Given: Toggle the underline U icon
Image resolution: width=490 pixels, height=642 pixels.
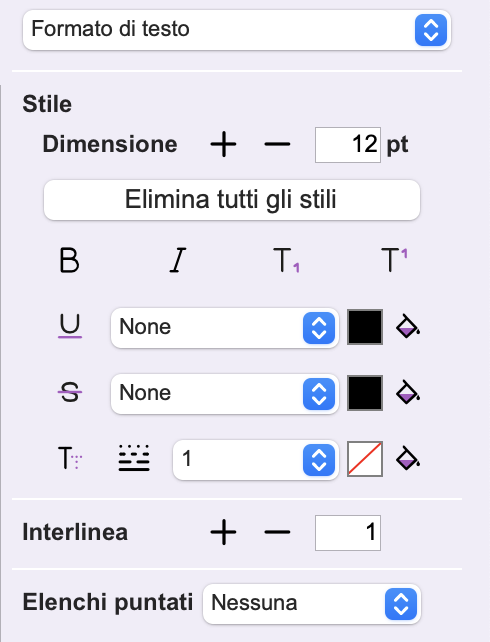Looking at the screenshot, I should (70, 326).
